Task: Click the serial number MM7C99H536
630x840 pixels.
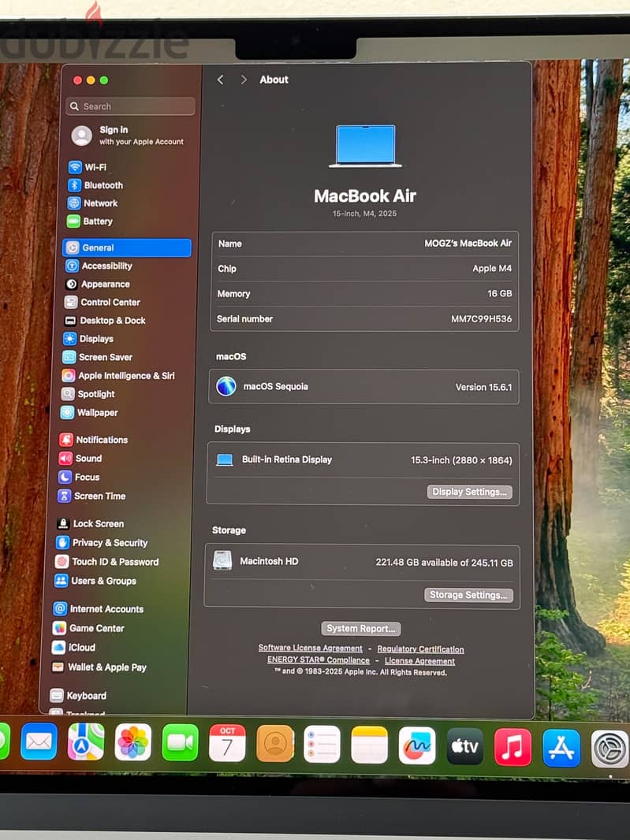Action: (x=482, y=319)
